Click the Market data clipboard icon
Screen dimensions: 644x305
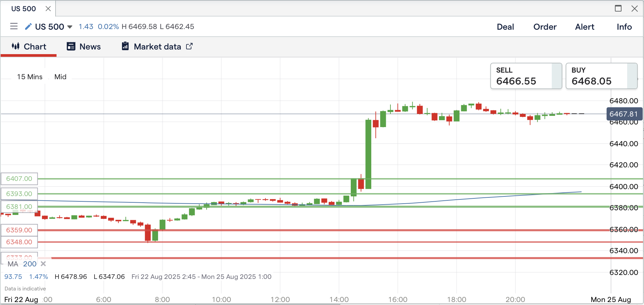(x=125, y=46)
